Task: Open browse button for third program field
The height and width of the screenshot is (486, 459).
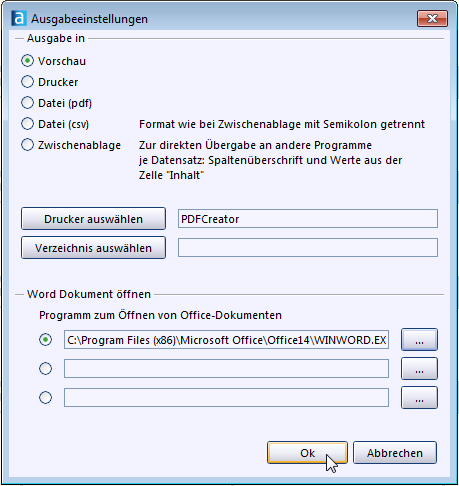Action: 419,398
